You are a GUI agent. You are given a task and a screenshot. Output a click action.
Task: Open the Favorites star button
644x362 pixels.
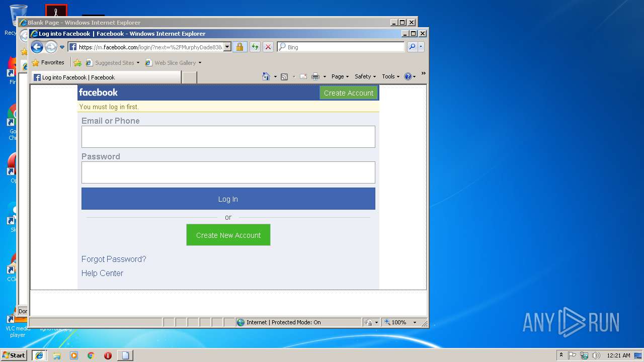(x=48, y=62)
